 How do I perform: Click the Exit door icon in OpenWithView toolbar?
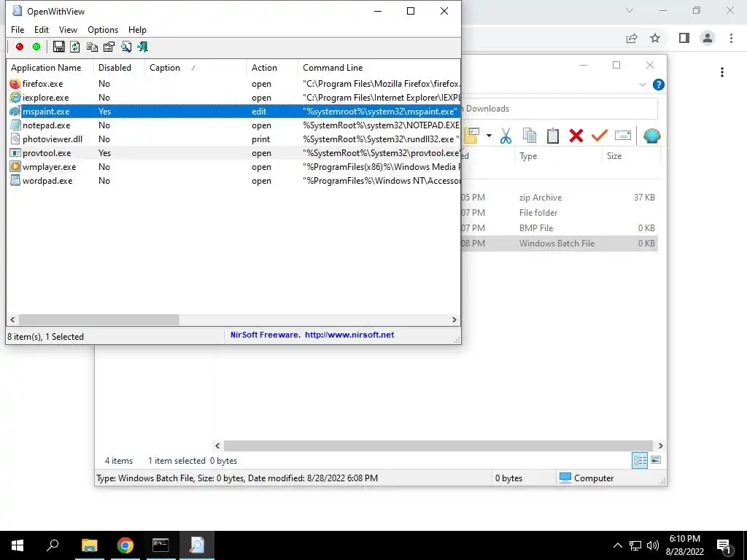click(142, 47)
